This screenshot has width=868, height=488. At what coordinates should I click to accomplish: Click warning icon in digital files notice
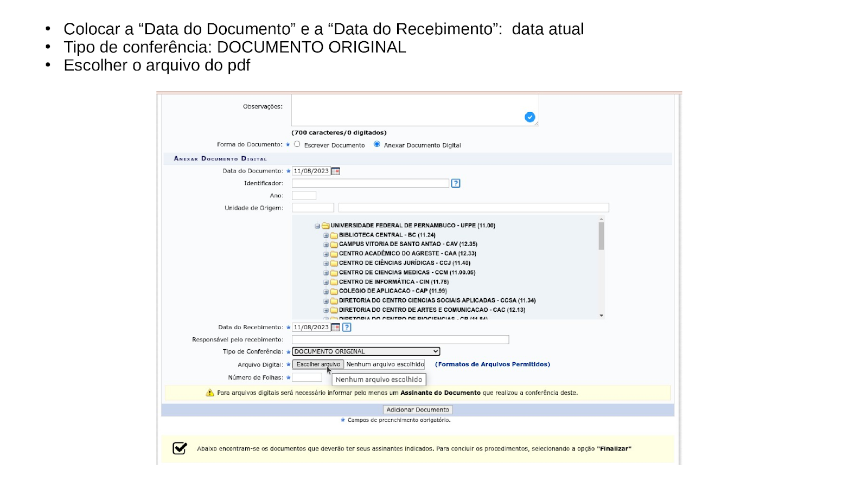pos(210,393)
